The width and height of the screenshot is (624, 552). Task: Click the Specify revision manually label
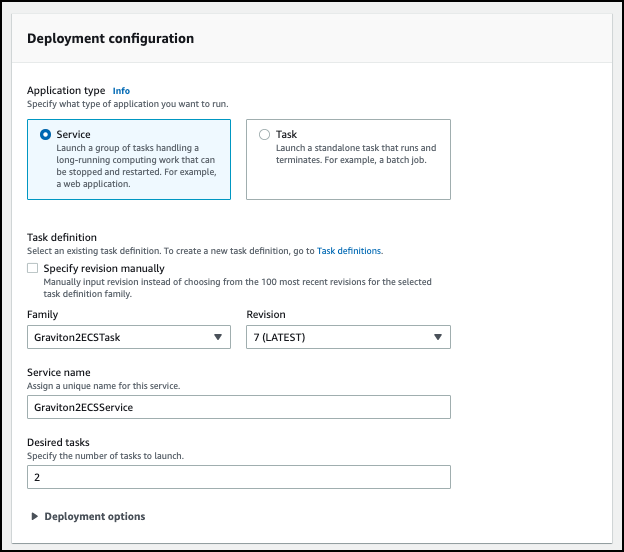click(104, 268)
